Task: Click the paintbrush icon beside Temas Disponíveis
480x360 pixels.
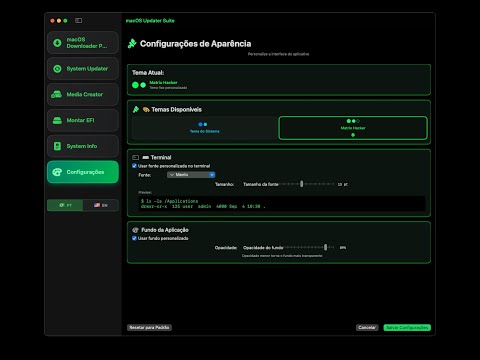Action: pyautogui.click(x=136, y=109)
